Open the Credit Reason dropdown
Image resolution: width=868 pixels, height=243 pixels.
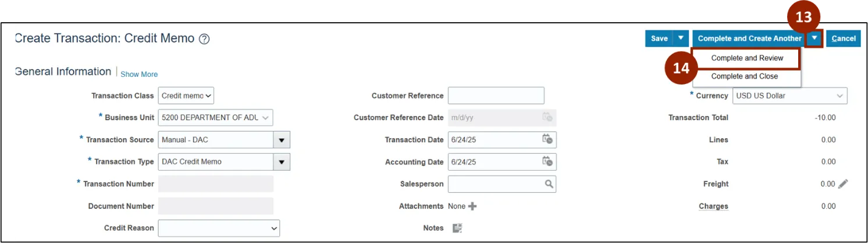pos(219,228)
